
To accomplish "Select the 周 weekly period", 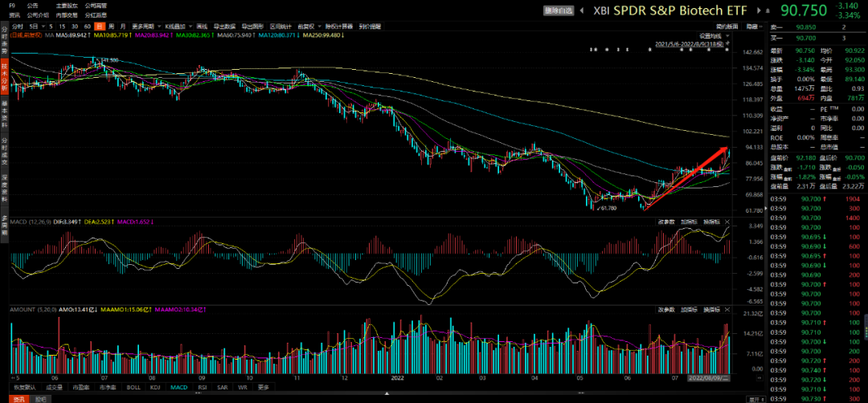I will 111,26.
